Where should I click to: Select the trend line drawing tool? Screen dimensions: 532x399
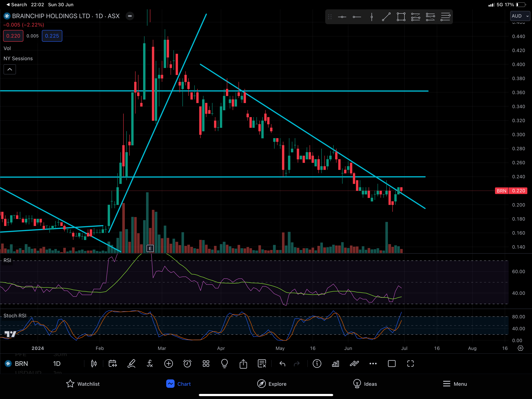point(386,17)
